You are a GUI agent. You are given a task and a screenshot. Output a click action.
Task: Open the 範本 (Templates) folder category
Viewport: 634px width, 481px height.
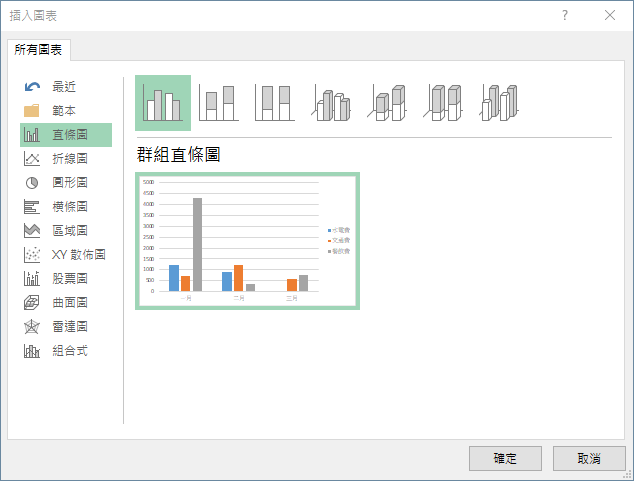tap(64, 111)
